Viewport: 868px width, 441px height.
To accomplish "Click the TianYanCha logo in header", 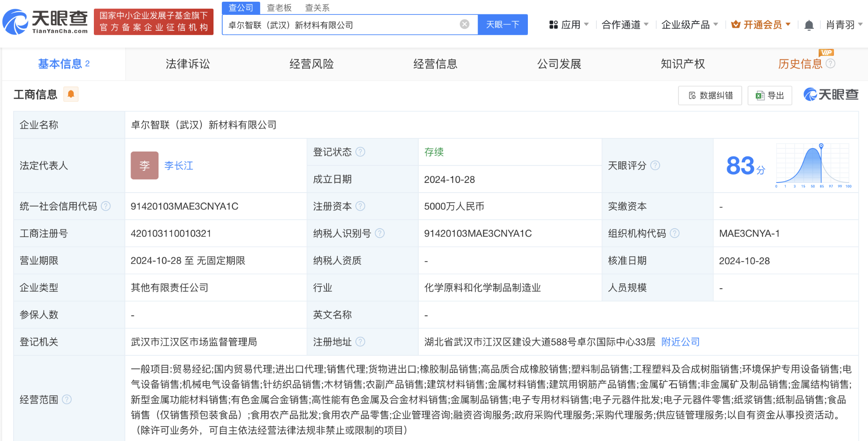I will click(45, 21).
